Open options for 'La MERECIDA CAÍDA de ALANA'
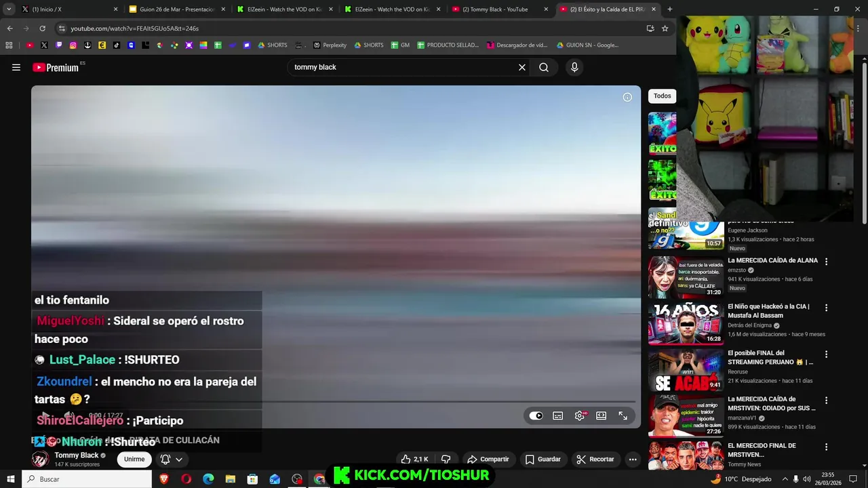This screenshot has width=868, height=488. pos(826,261)
